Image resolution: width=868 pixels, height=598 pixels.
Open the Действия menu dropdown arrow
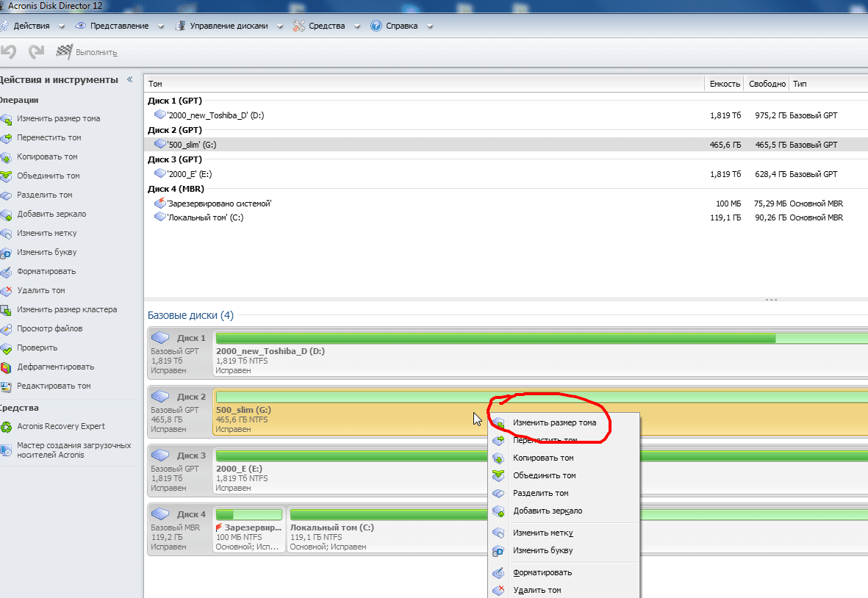click(62, 26)
